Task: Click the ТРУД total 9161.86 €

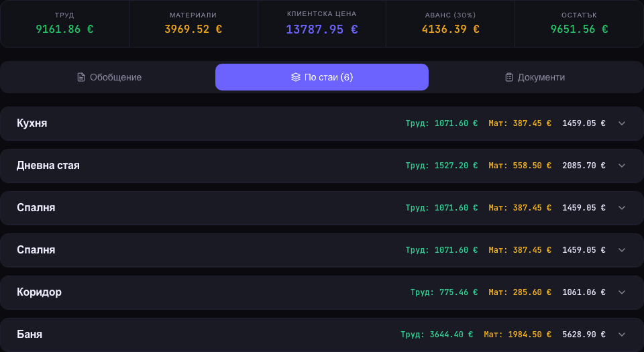Action: (64, 29)
